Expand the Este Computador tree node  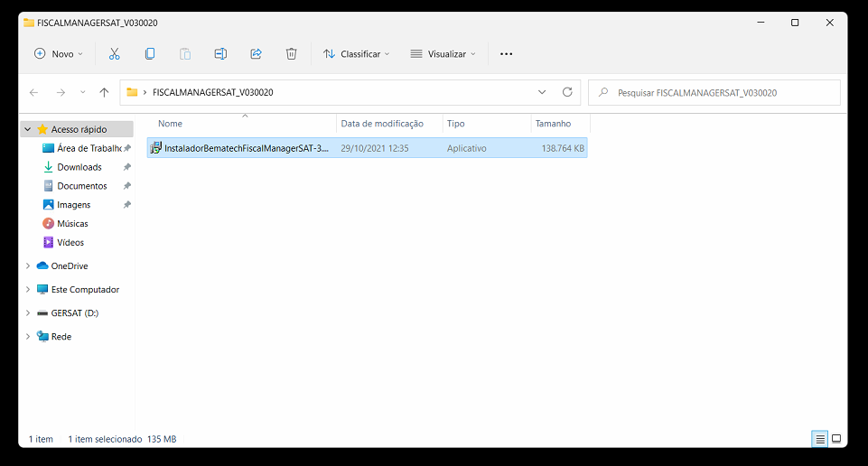28,290
